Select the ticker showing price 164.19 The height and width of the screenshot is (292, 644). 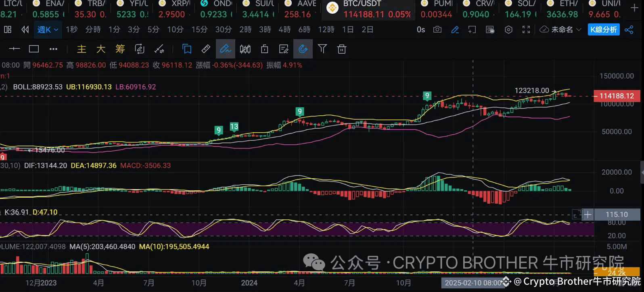point(520,9)
